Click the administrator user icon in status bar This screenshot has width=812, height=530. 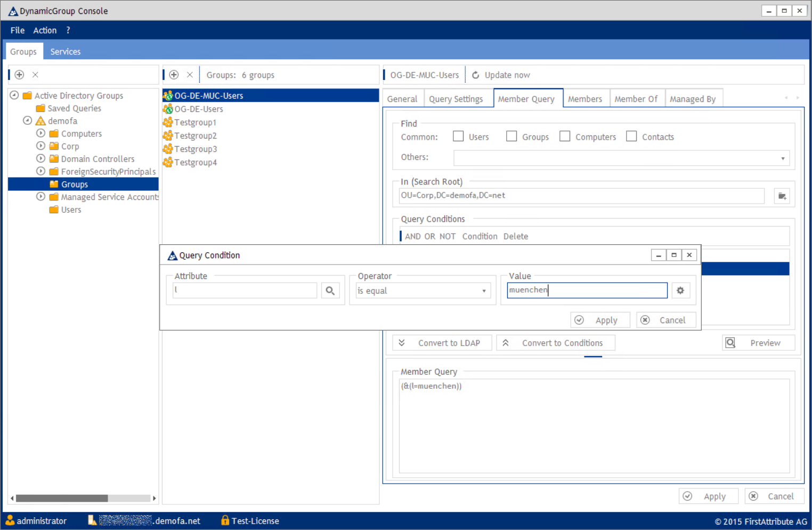coord(10,520)
